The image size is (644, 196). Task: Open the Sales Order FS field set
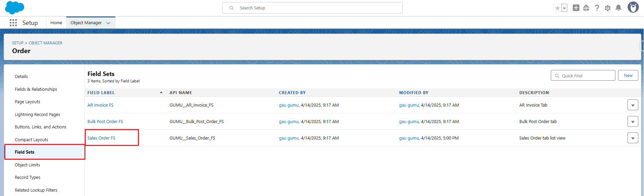tap(101, 138)
